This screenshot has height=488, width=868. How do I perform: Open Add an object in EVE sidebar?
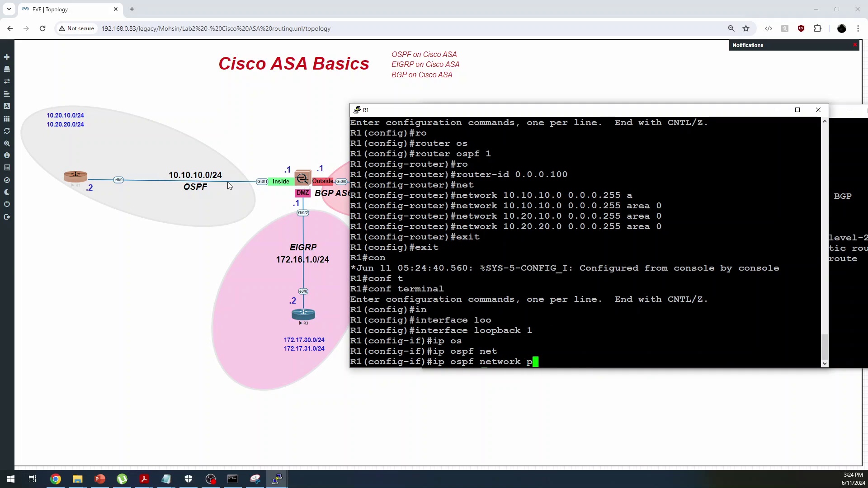point(7,57)
